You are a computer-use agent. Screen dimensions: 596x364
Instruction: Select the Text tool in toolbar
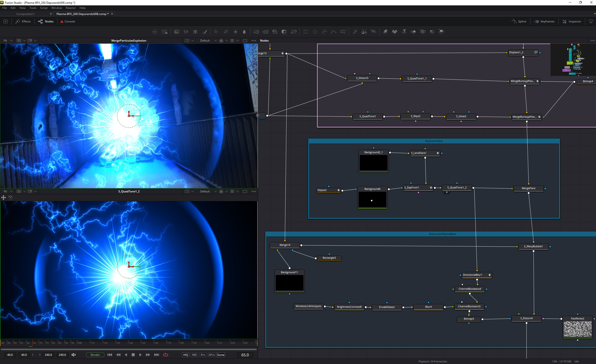pos(195,32)
